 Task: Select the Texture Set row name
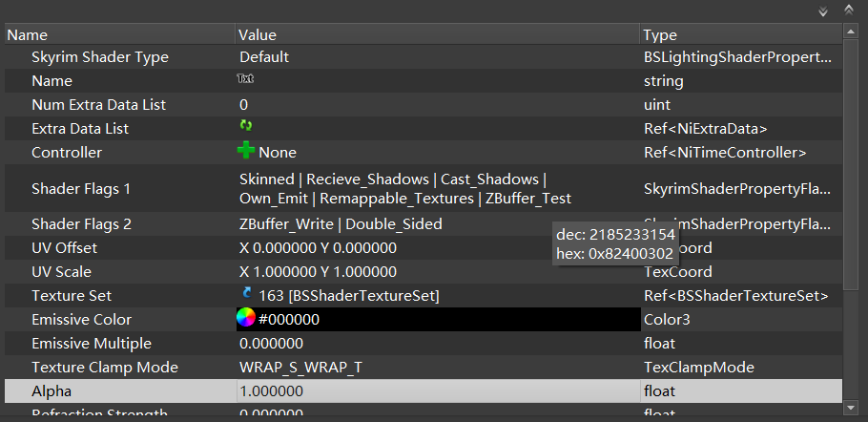pyautogui.click(x=72, y=296)
